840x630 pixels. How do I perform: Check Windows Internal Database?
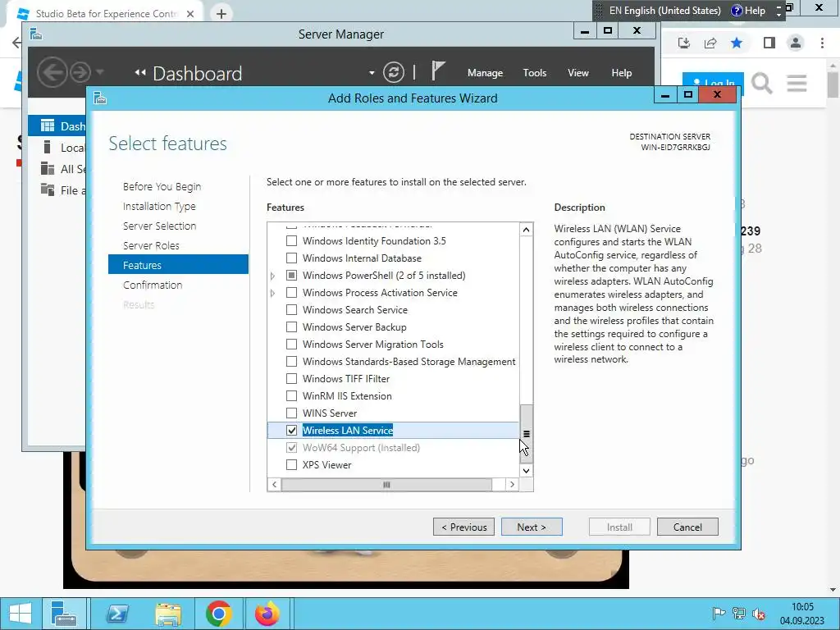point(291,258)
